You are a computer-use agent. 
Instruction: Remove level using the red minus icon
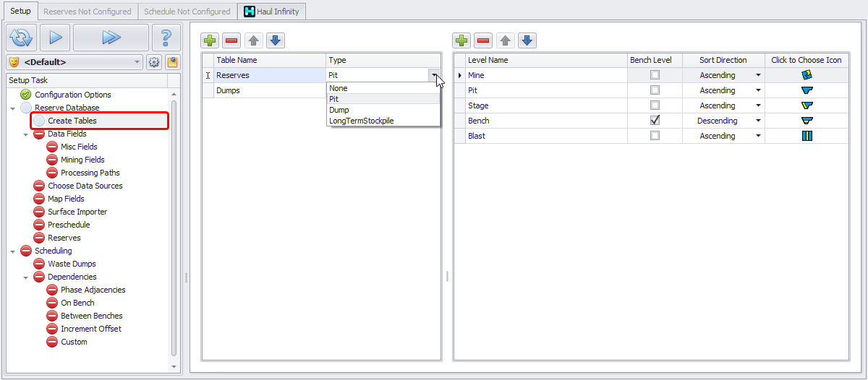483,40
